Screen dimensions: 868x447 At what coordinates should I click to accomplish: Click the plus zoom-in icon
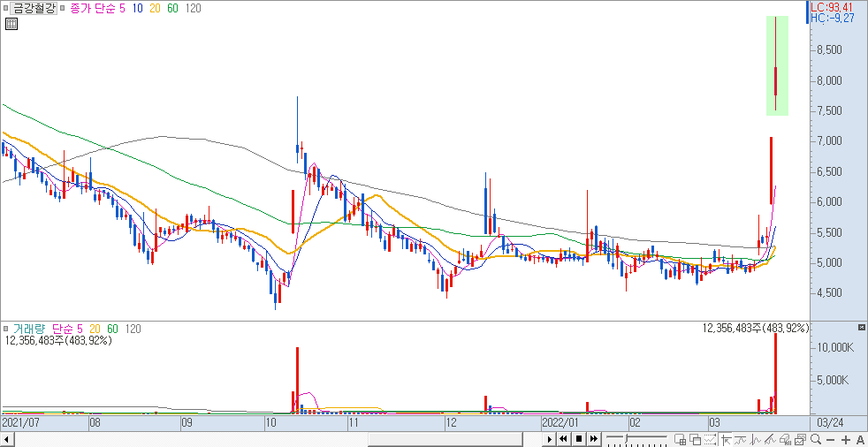pos(845,440)
